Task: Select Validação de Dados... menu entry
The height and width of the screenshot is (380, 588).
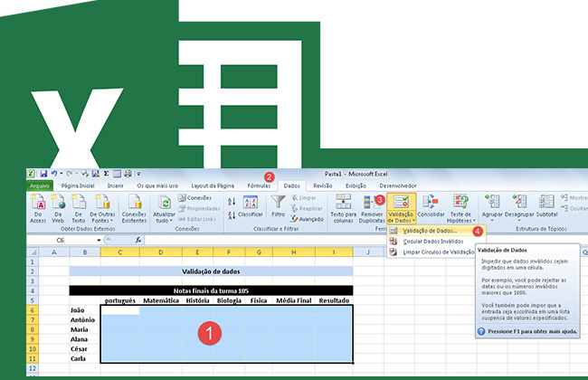Action: pos(437,231)
